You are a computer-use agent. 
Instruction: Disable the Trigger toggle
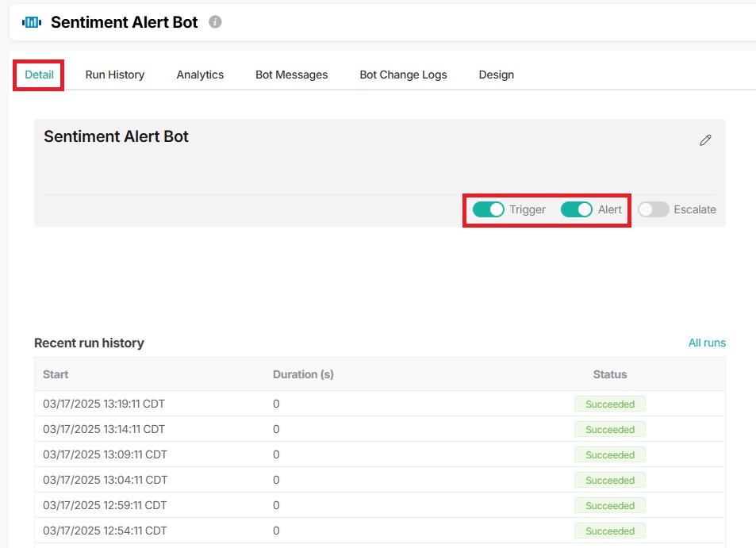tap(489, 209)
